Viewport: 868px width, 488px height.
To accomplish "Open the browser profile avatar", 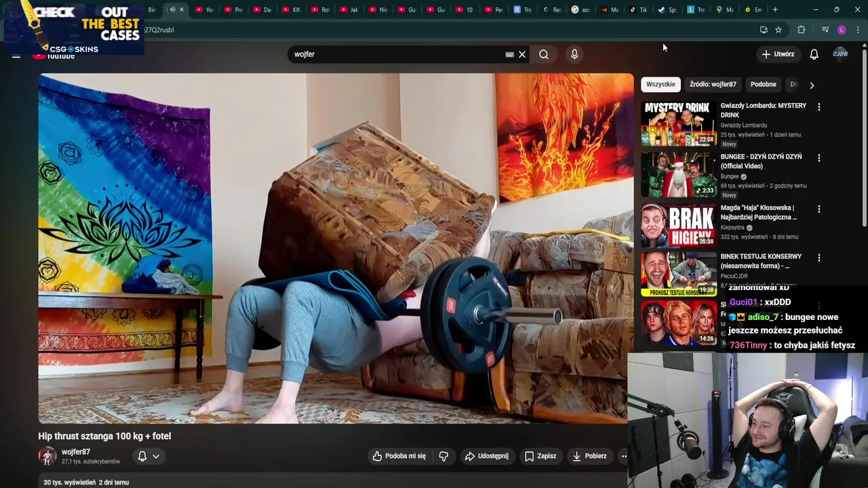I will pos(842,30).
